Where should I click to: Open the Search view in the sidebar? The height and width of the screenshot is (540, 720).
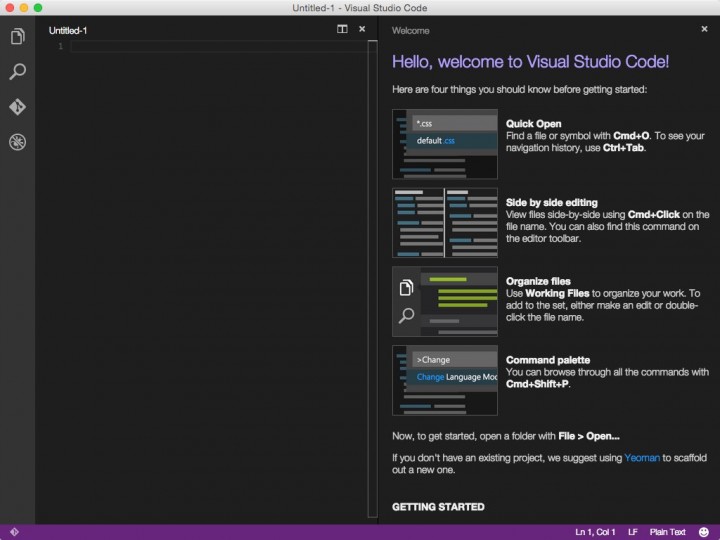(x=17, y=72)
